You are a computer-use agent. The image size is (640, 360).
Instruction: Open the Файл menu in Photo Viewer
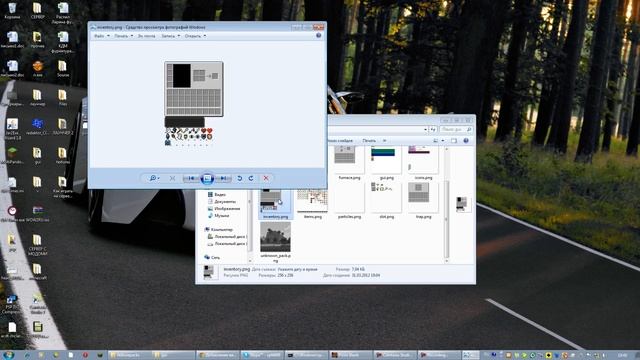point(102,36)
